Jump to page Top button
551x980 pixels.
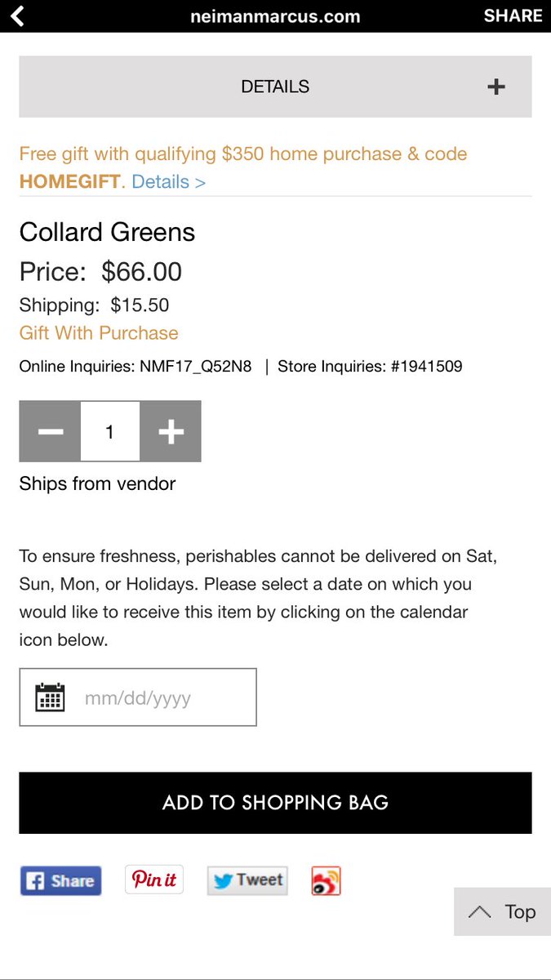point(502,911)
